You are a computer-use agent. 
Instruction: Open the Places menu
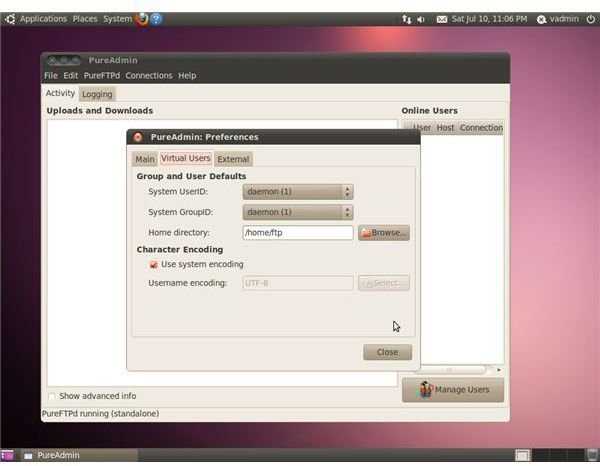point(85,19)
